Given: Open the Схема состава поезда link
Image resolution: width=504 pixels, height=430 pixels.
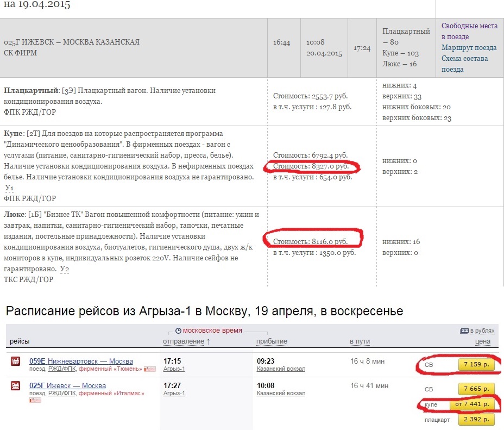Looking at the screenshot, I should tap(464, 64).
